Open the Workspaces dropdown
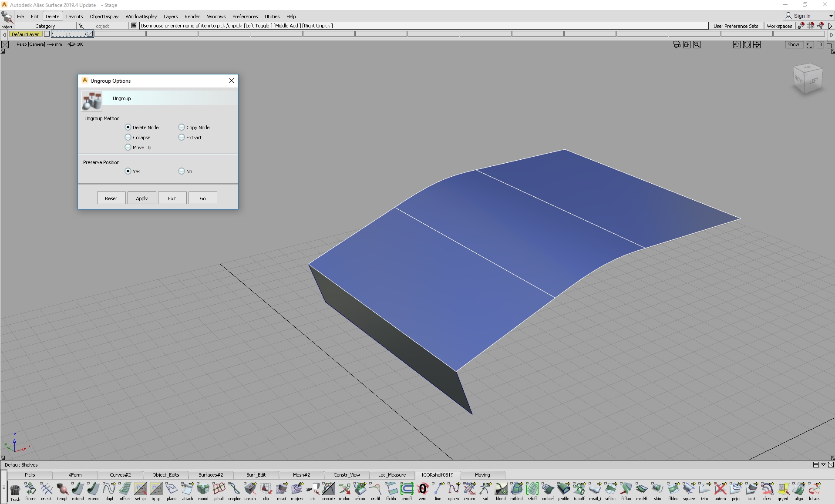The height and width of the screenshot is (504, 835). (780, 26)
